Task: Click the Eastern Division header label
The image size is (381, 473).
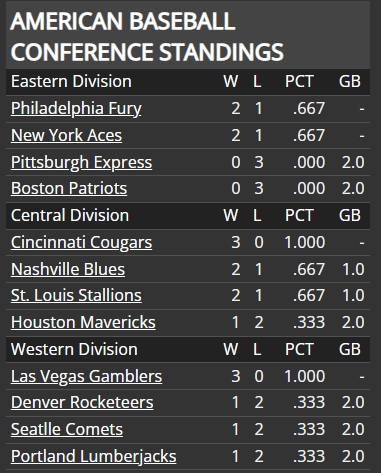Action: click(71, 81)
